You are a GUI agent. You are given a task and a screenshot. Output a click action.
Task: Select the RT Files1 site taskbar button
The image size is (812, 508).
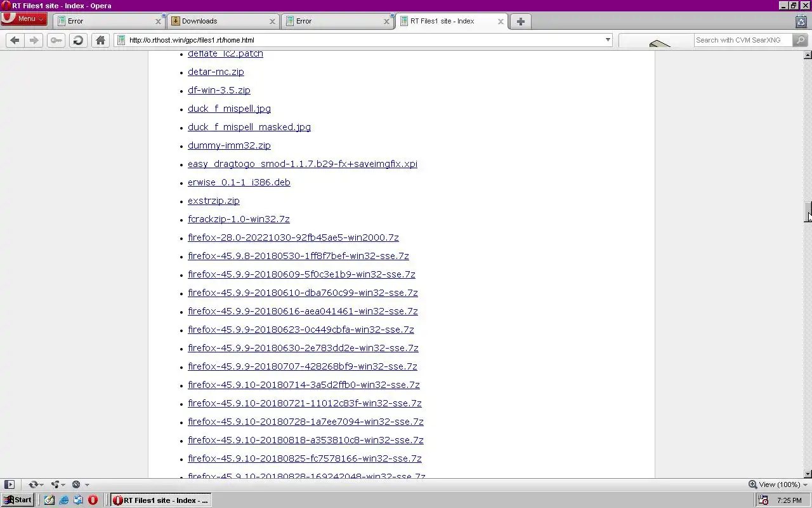[x=160, y=500]
